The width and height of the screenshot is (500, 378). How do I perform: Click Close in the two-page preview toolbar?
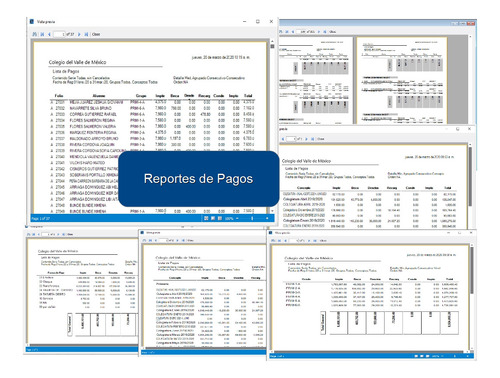pyautogui.click(x=332, y=32)
